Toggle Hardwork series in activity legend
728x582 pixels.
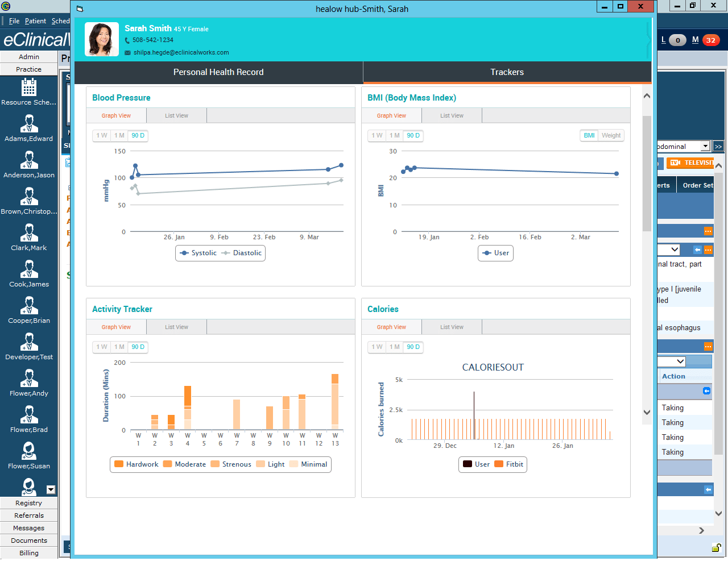(136, 464)
